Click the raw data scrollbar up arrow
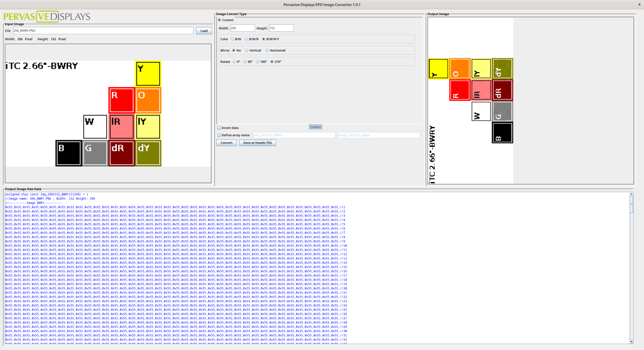Image resolution: width=644 pixels, height=350 pixels. tap(632, 194)
